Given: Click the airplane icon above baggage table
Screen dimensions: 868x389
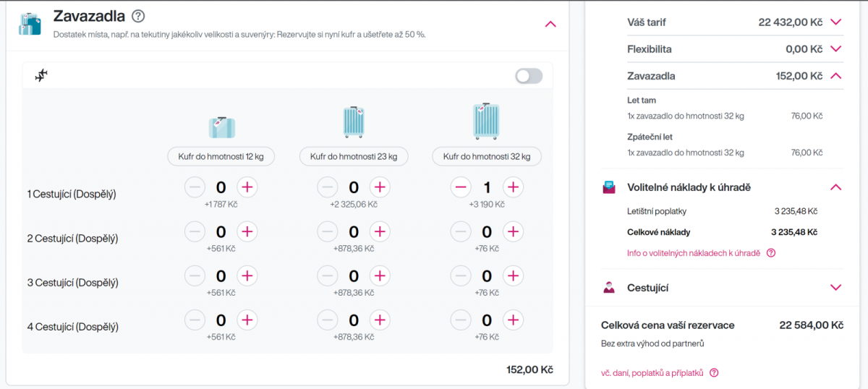Looking at the screenshot, I should 41,75.
